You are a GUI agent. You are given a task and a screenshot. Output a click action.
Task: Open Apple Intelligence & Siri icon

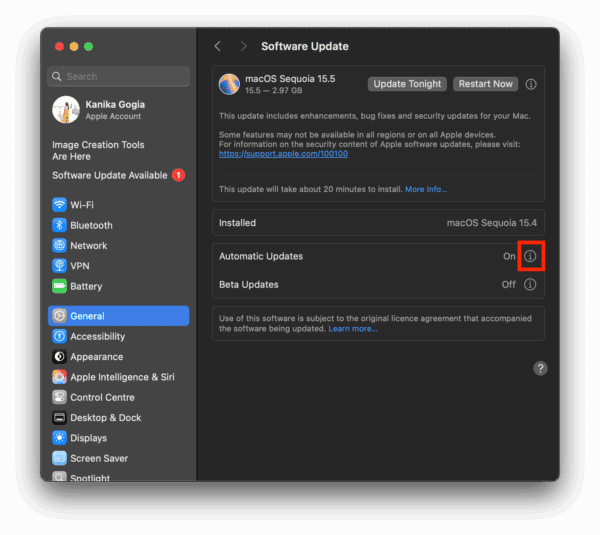pos(60,377)
